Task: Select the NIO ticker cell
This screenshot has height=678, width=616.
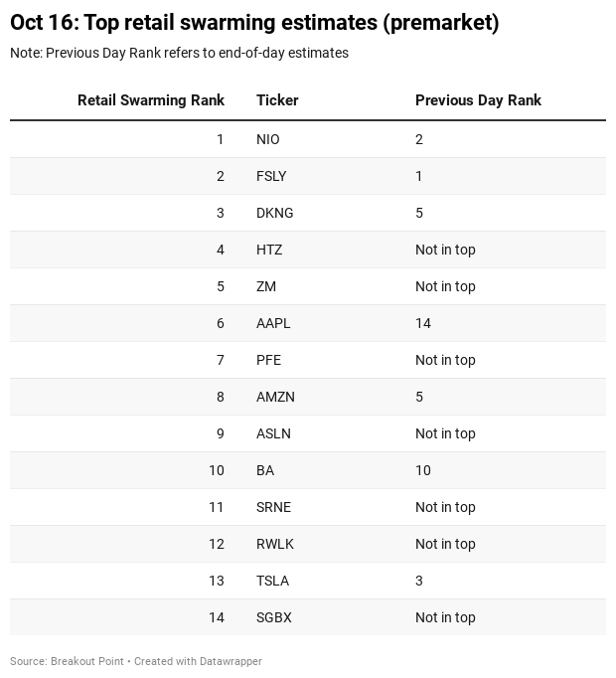Action: (268, 139)
